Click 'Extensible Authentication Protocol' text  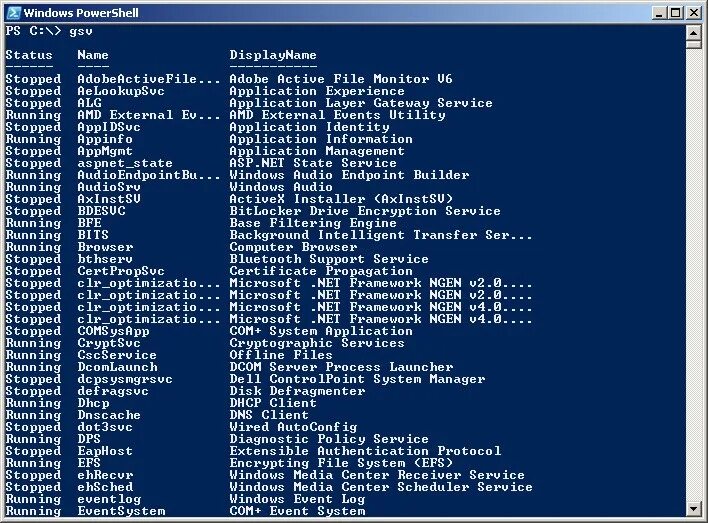365,451
